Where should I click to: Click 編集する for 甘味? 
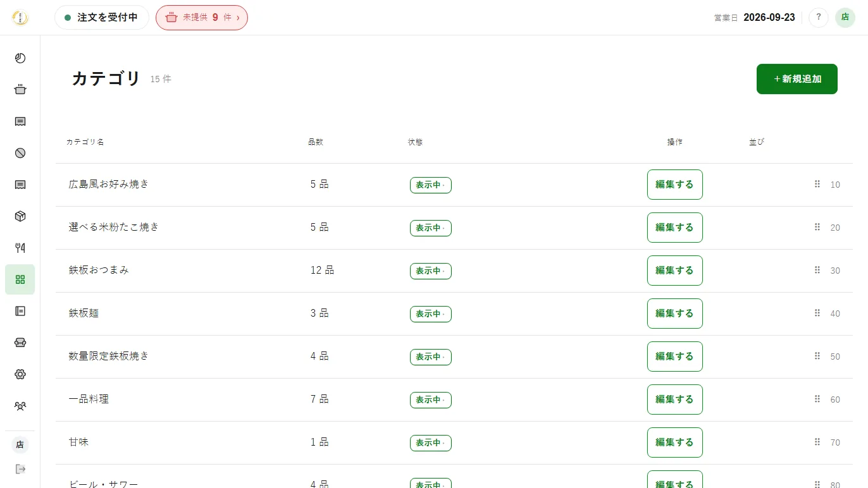(675, 442)
